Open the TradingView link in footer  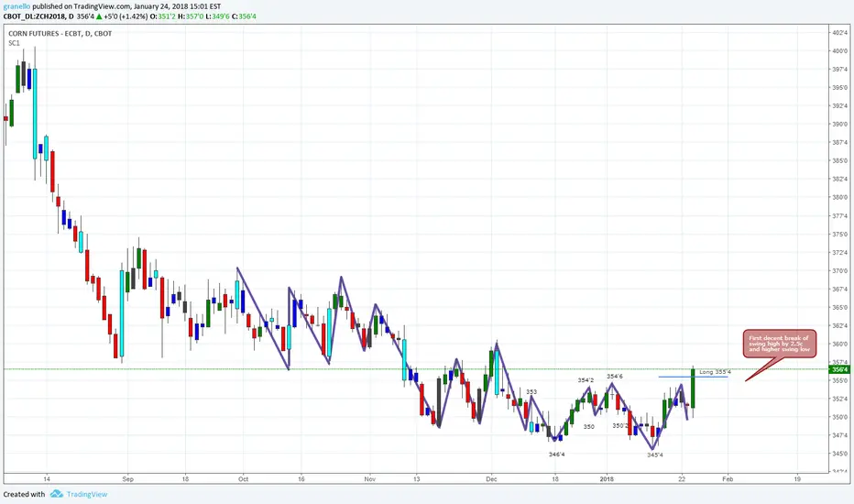point(87,494)
